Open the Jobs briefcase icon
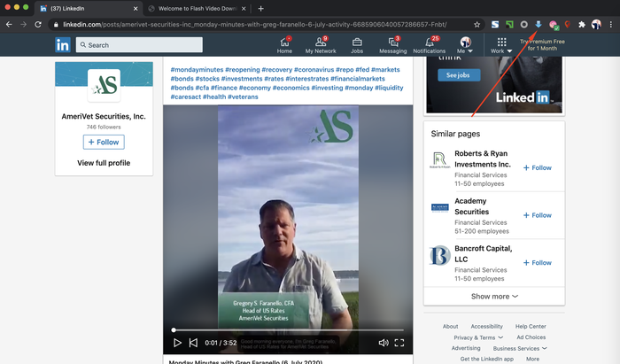Image resolution: width=620 pixels, height=364 pixels. tap(357, 41)
